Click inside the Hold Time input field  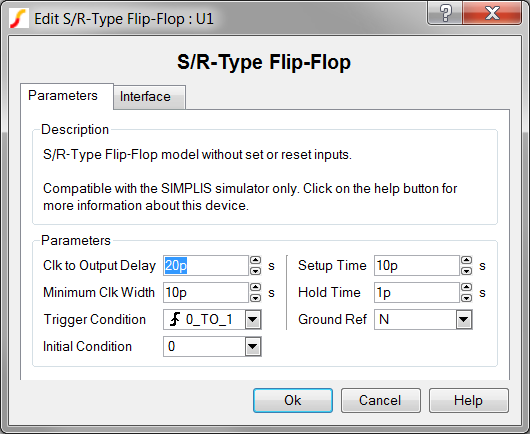pos(417,293)
